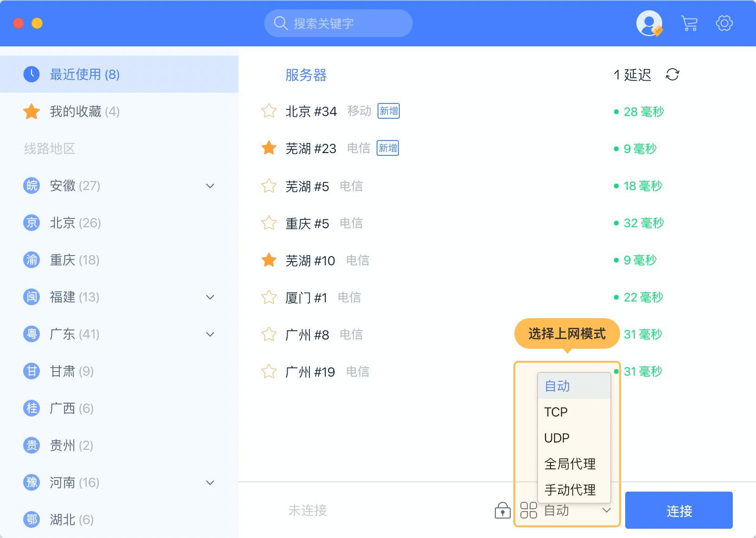Open settings via the gear icon
This screenshot has width=756, height=538.
point(724,23)
